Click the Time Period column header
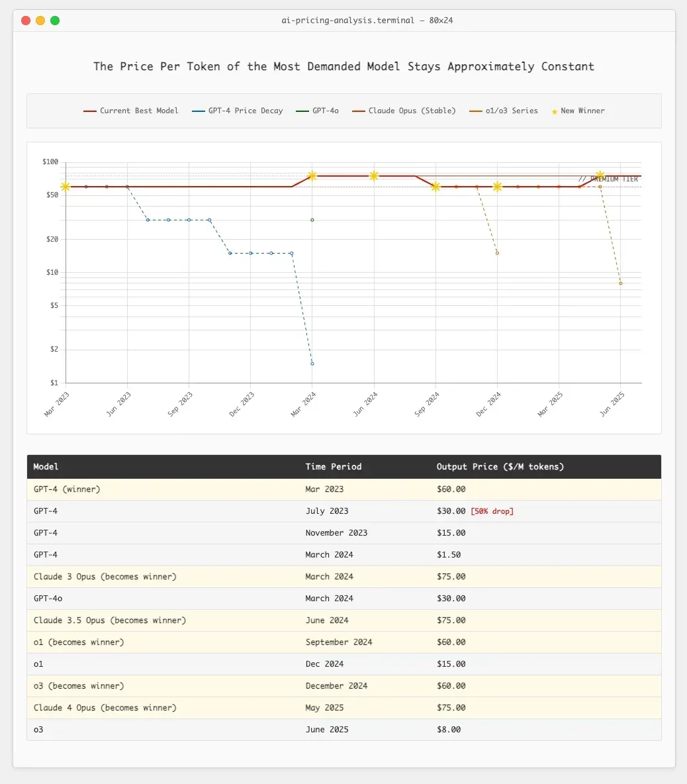687x784 pixels. pyautogui.click(x=334, y=467)
